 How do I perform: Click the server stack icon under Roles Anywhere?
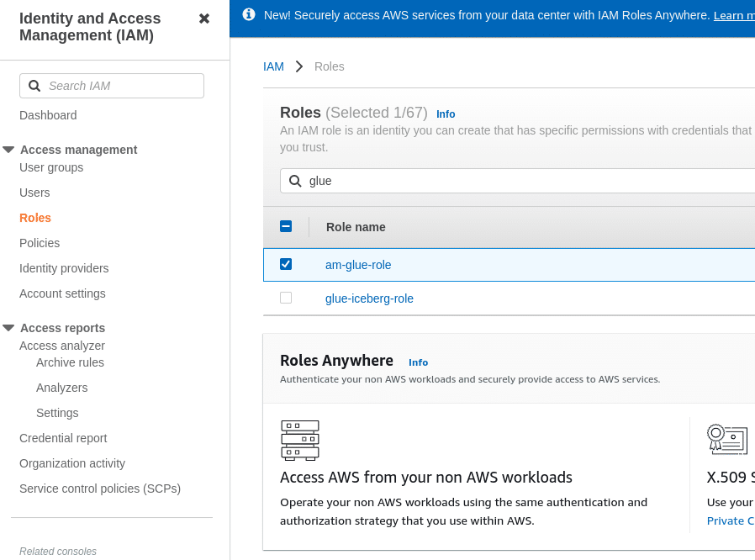(x=300, y=440)
